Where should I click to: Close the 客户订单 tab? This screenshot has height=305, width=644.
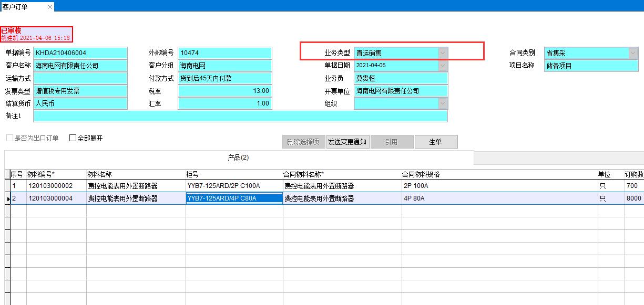(50, 7)
